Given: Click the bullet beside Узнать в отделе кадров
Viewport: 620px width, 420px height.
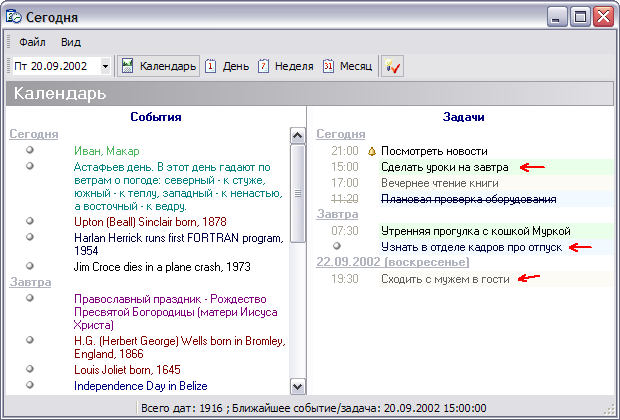Looking at the screenshot, I should coord(336,246).
